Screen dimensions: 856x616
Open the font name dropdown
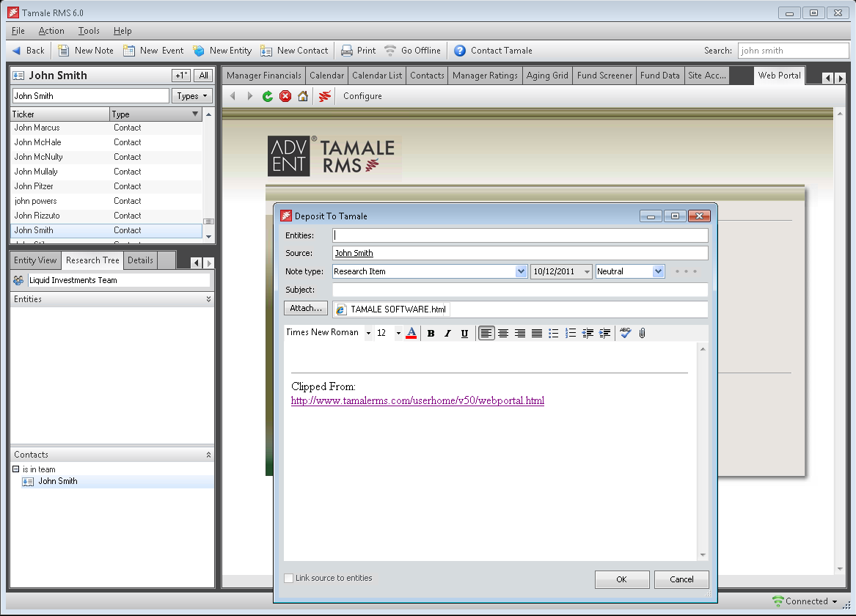tap(368, 334)
